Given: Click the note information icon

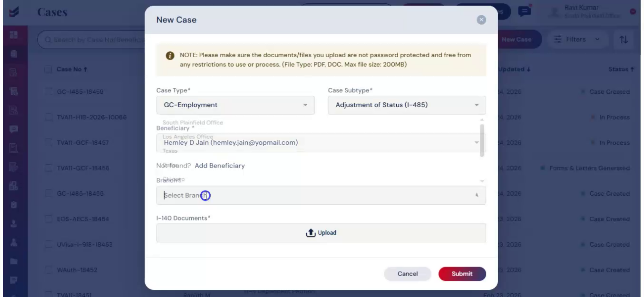Looking at the screenshot, I should [x=170, y=56].
